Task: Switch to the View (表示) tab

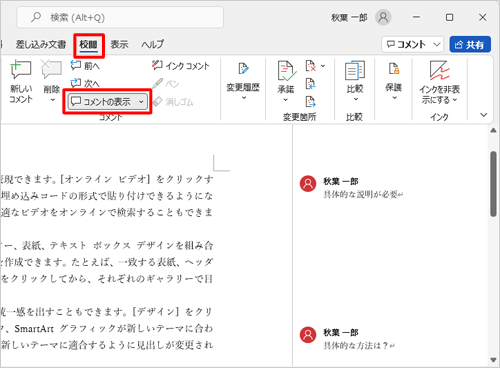Action: [119, 44]
